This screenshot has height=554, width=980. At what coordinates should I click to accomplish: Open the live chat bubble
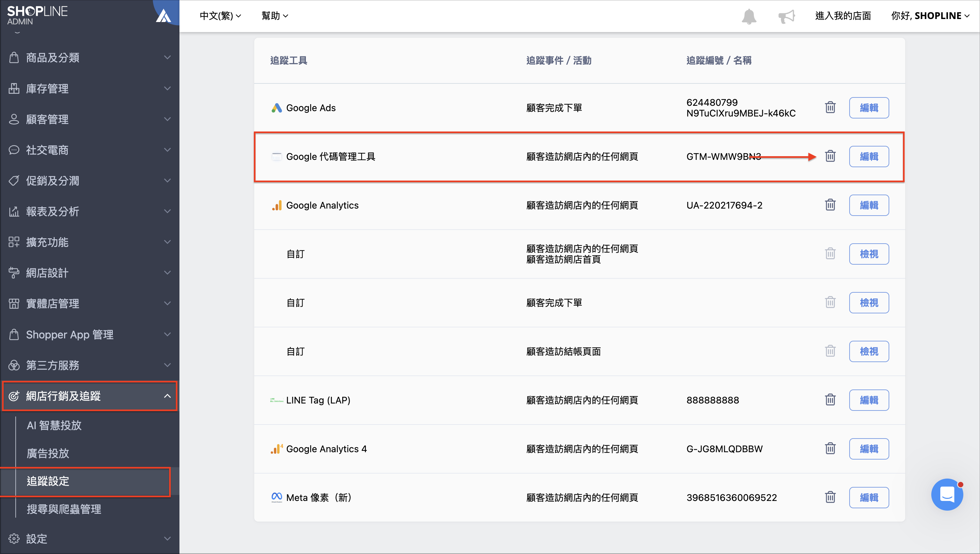(x=947, y=494)
